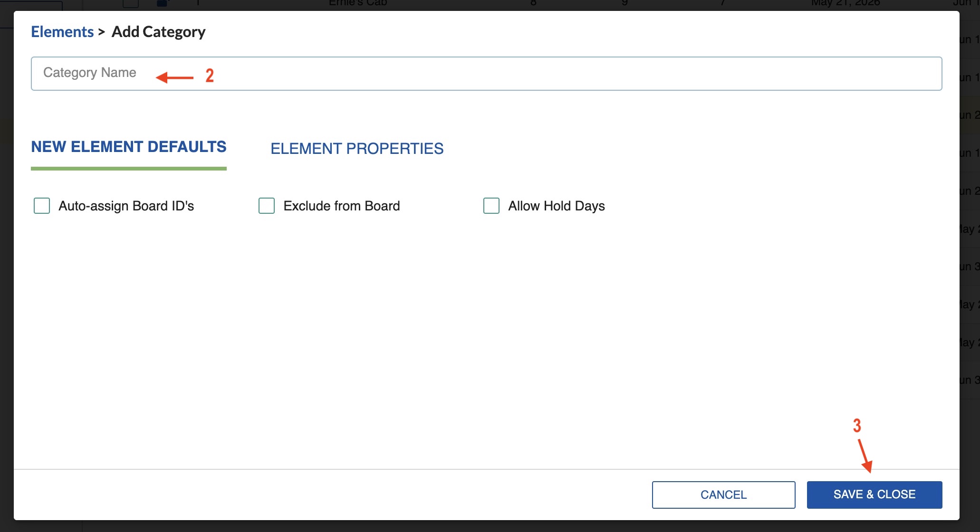Viewport: 980px width, 532px height.
Task: Click the blue element icon beside Ernie's Cab row
Action: tap(163, 2)
